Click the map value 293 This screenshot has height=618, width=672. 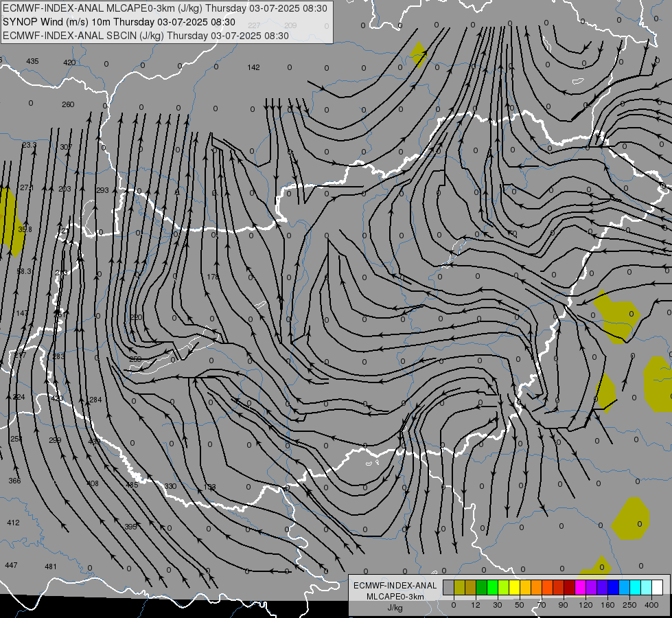tap(102, 190)
